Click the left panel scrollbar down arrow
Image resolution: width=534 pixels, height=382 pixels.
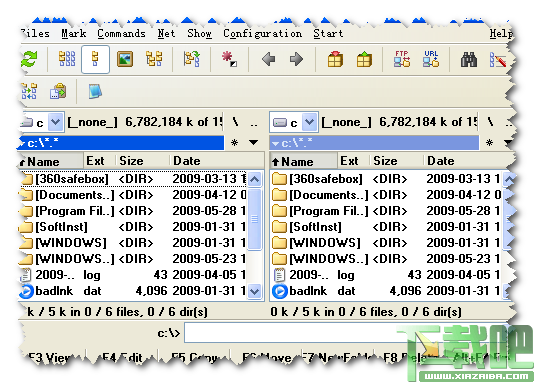point(254,291)
